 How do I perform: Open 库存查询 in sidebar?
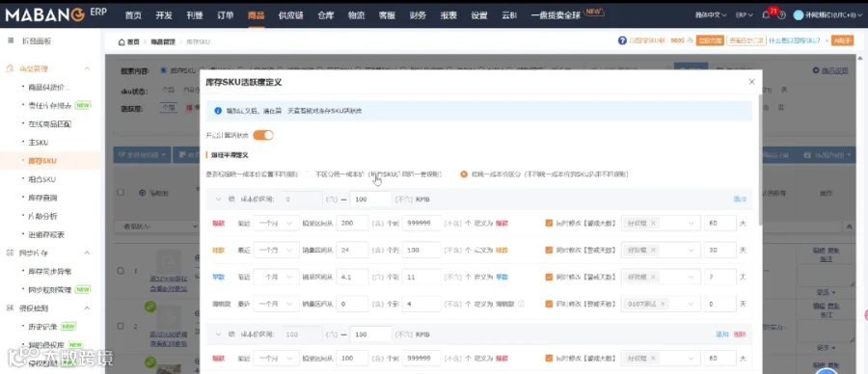(42, 198)
